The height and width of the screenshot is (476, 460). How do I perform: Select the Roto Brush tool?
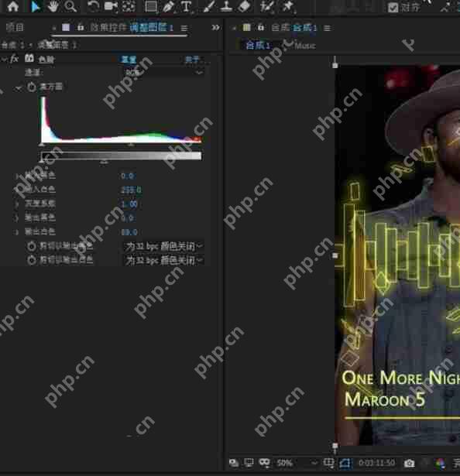(266, 6)
